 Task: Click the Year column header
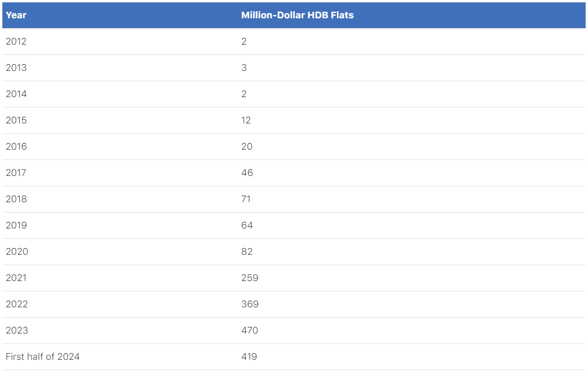pos(16,15)
